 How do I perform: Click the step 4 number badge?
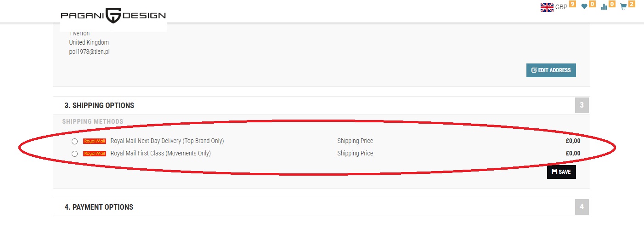(582, 207)
